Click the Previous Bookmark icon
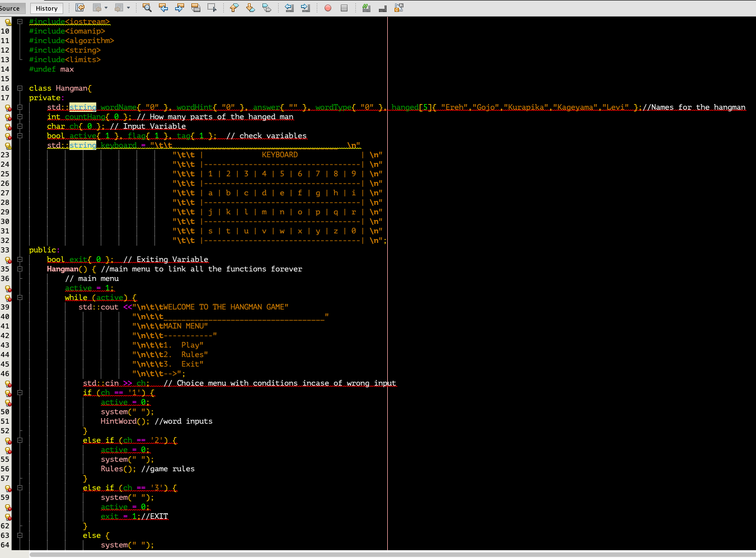Image resolution: width=756 pixels, height=558 pixels. (233, 8)
